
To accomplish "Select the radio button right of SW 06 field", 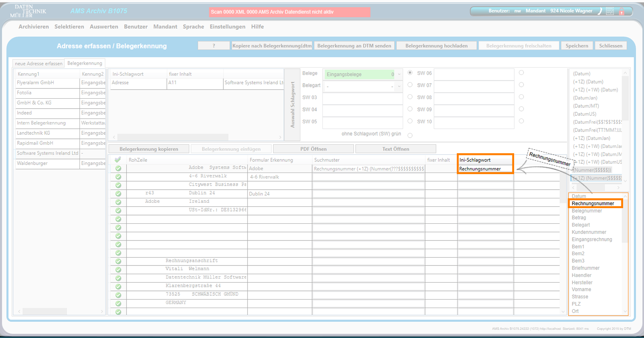I will (521, 73).
